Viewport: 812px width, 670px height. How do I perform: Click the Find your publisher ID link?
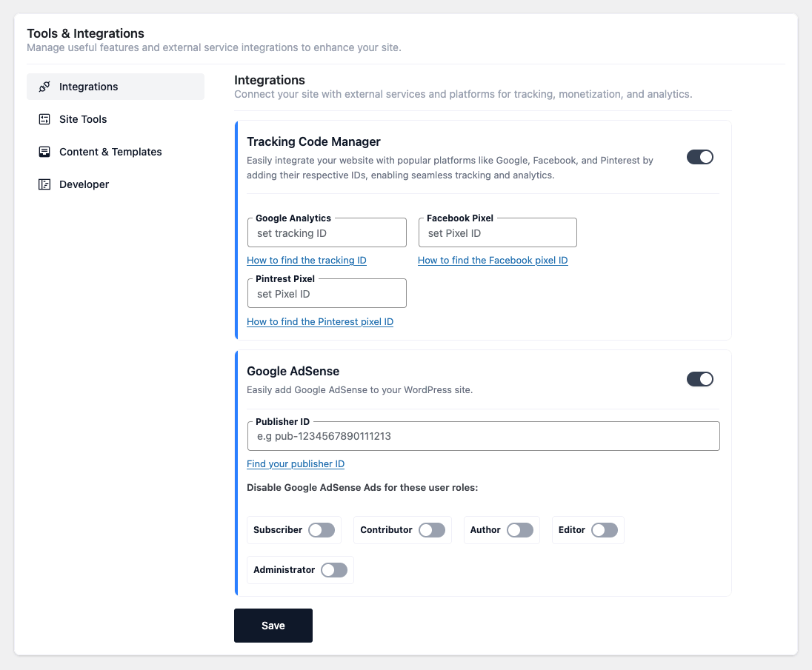pyautogui.click(x=295, y=464)
